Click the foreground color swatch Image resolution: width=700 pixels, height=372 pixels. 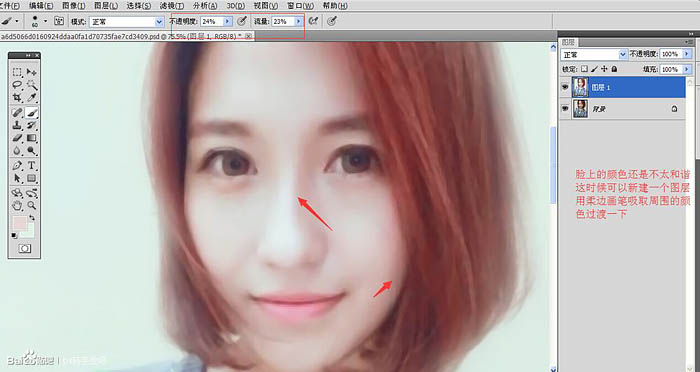click(x=20, y=223)
